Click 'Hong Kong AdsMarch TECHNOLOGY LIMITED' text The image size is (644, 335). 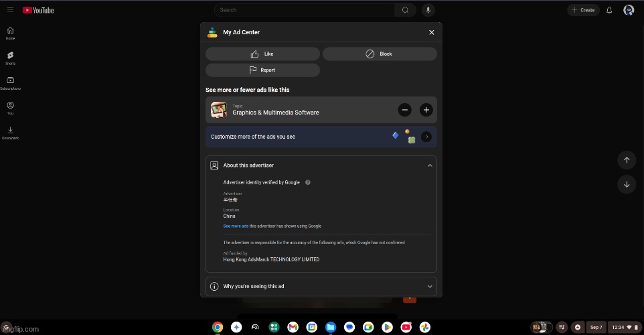(271, 259)
